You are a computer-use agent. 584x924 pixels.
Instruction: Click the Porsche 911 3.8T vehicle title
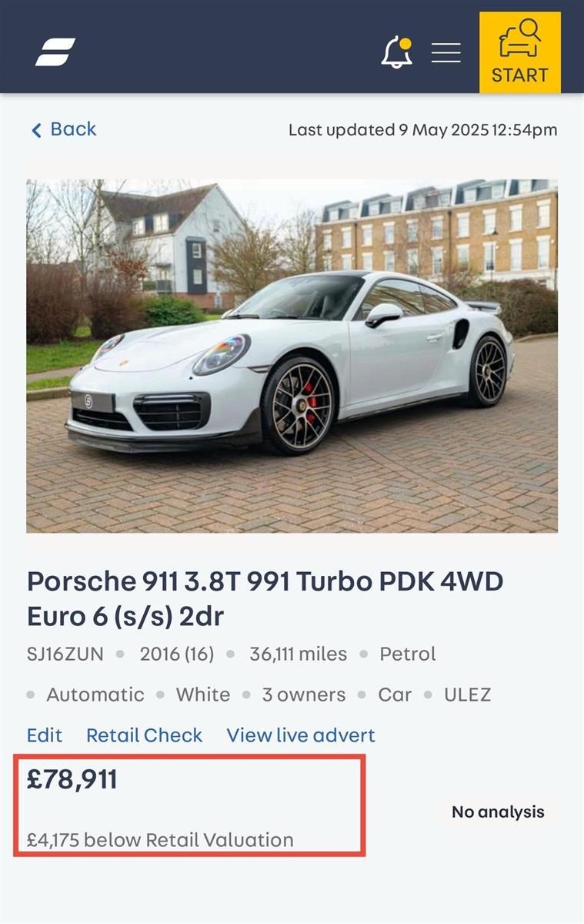point(265,598)
